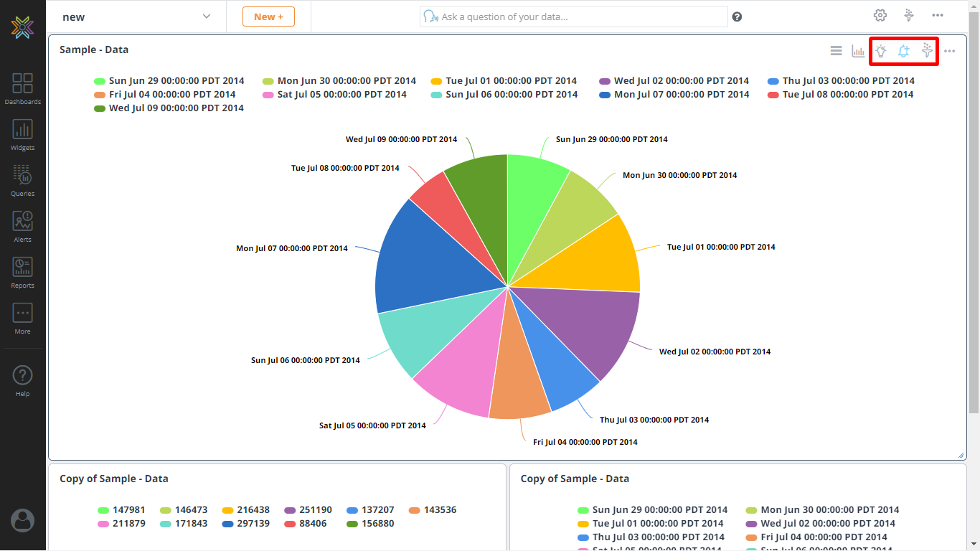
Task: Change chart type via bar chart icon
Action: pos(859,50)
